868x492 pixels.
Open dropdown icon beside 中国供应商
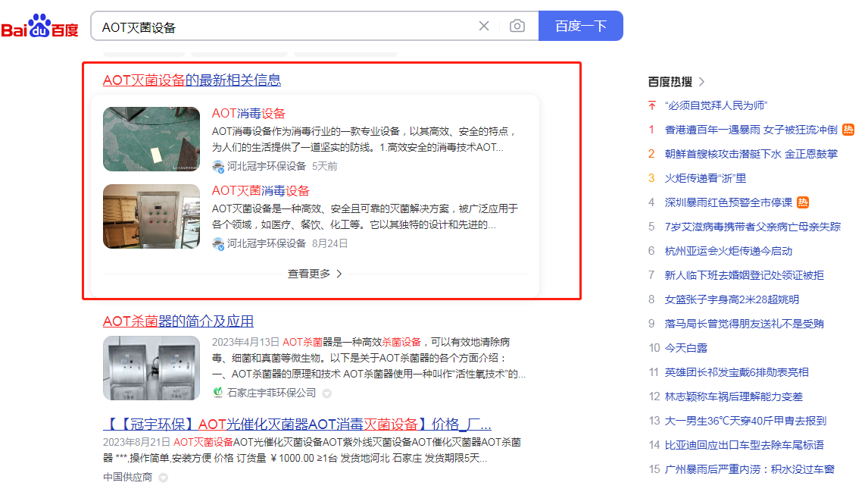click(164, 478)
